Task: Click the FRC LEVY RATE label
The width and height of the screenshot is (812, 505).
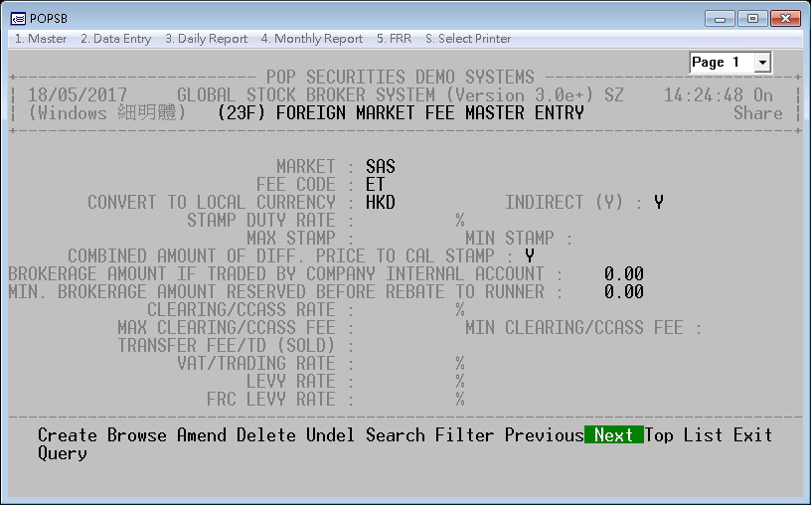Action: [x=271, y=400]
